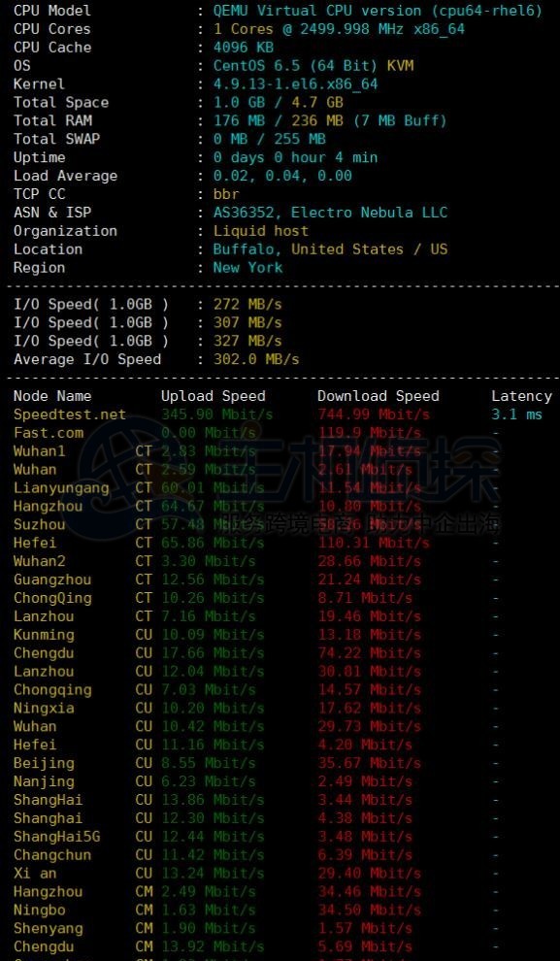The image size is (560, 961).
Task: Click the Upload Speed column header
Action: click(214, 397)
